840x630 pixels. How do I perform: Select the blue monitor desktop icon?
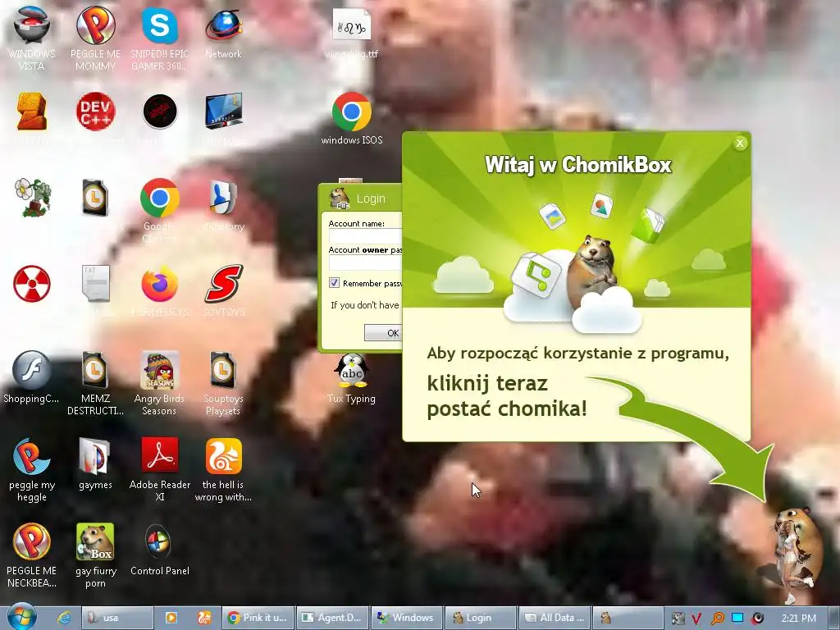223,112
